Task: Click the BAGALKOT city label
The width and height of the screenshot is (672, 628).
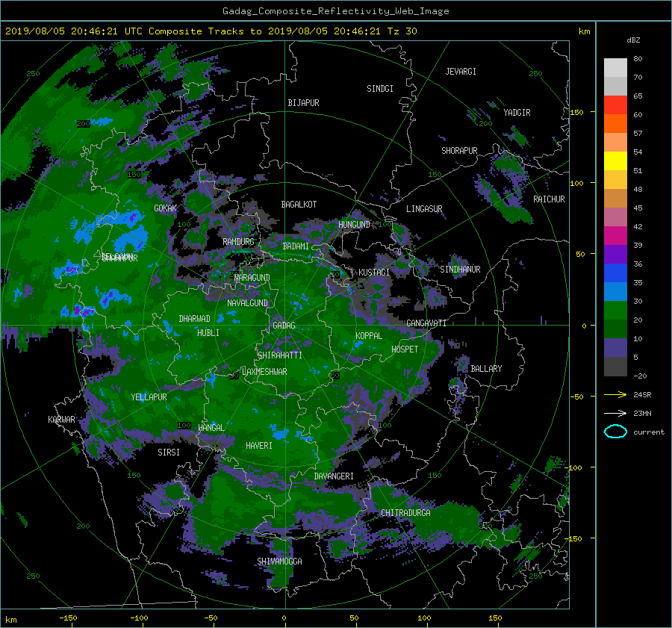Action: (x=299, y=205)
